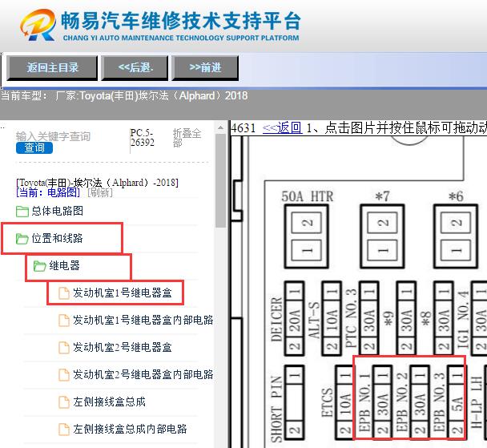Click the EPB NO. 2 30A fuse
Screen dimensions: 487x448
click(x=419, y=402)
